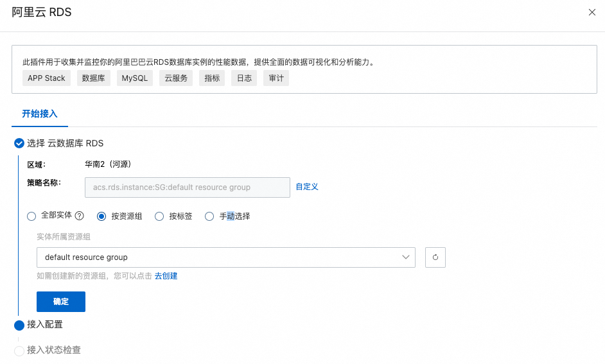The width and height of the screenshot is (605, 364).
Task: Click the help icon next to 全部实体
Action: click(x=80, y=216)
